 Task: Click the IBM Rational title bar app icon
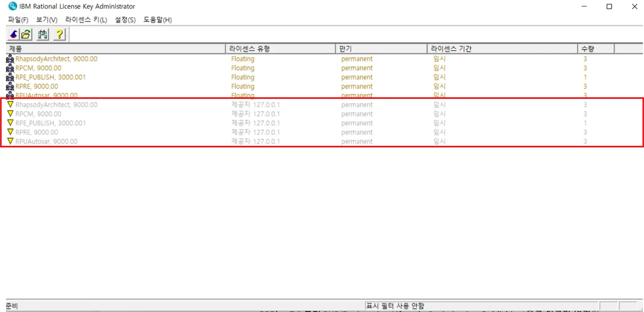click(13, 6)
